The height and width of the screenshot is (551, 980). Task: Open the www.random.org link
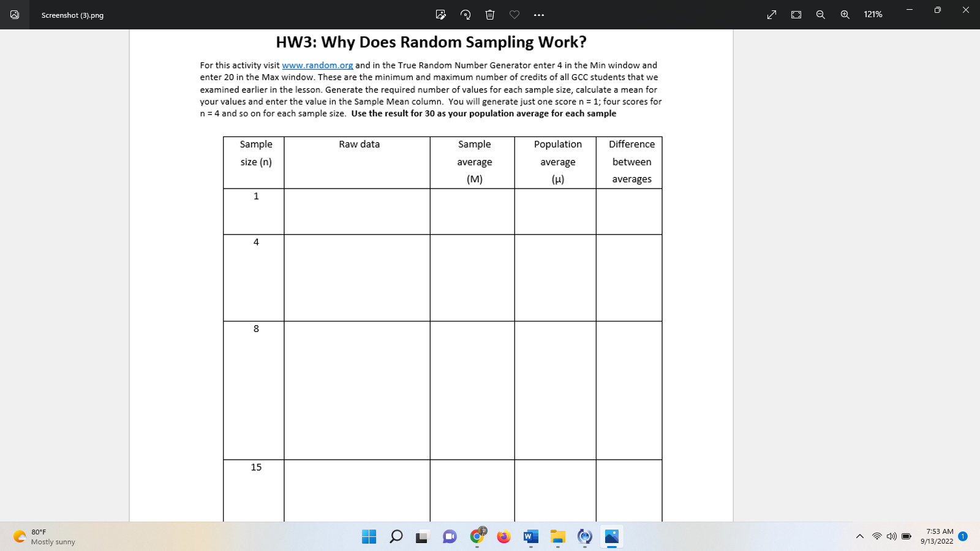click(x=317, y=65)
